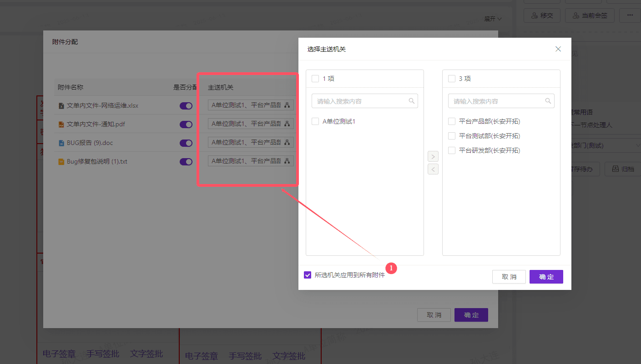The height and width of the screenshot is (364, 641).
Task: Toggle distribution switch for Bug修复包说明 (1).txt
Action: [186, 162]
